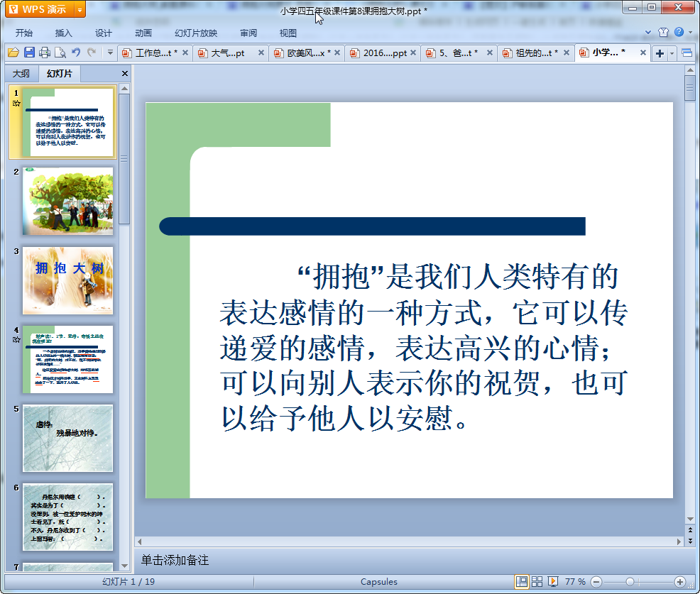This screenshot has height=594, width=700.
Task: Click the Capsules theme name in status bar
Action: coord(379,581)
